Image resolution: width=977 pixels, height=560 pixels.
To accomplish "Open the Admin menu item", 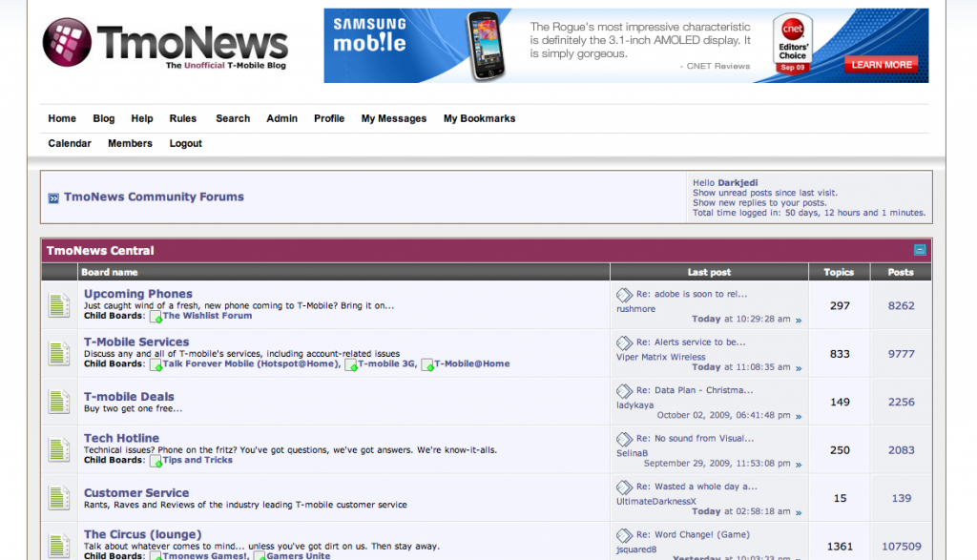I will click(281, 118).
